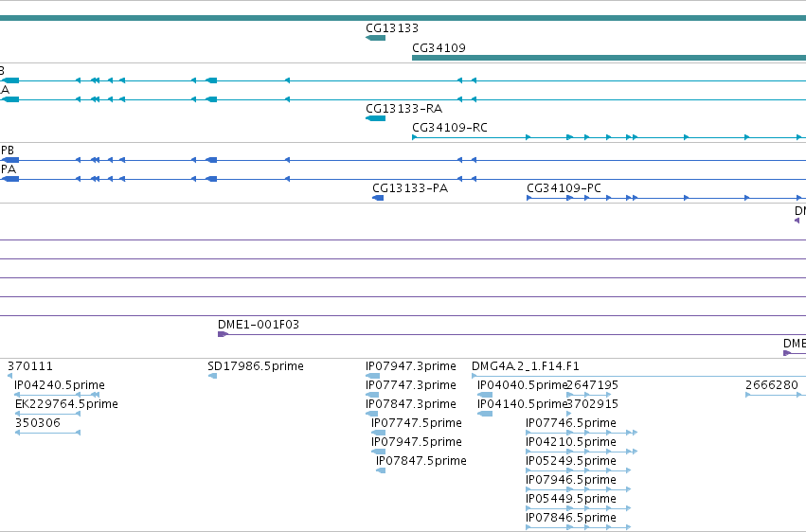Click the DME1-001F03 label
806x532 pixels.
click(x=258, y=325)
